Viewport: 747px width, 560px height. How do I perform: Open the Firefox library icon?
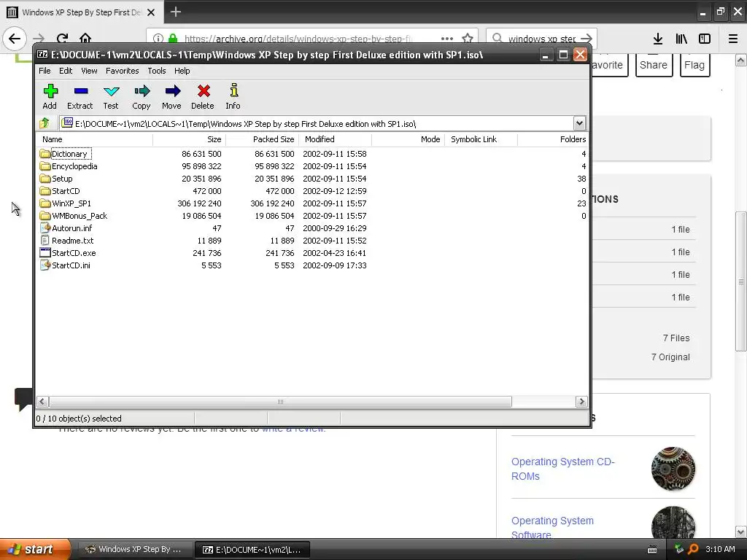(681, 39)
